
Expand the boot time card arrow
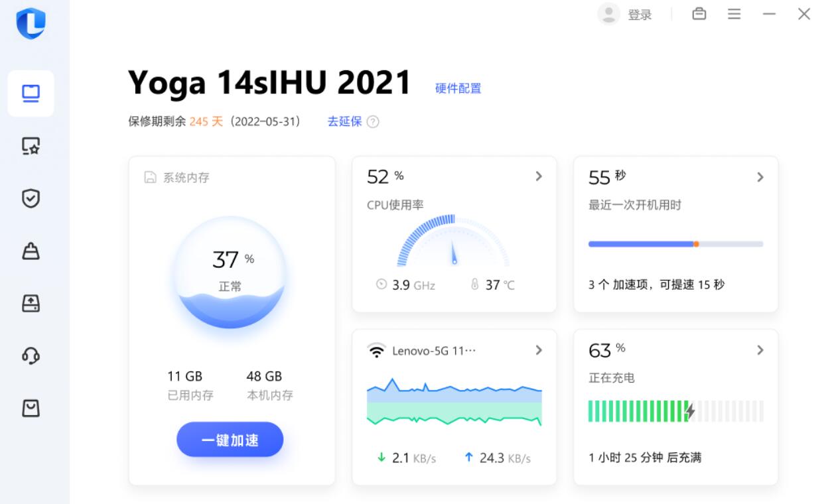pos(760,177)
